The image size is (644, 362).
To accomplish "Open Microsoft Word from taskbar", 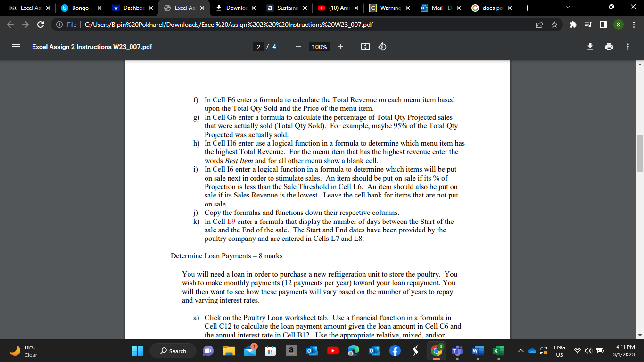I will pos(478,351).
